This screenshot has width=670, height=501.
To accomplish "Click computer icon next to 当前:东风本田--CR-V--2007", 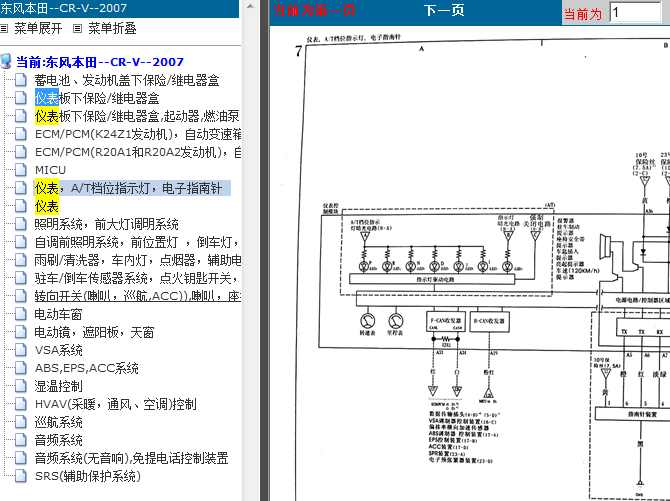I will tap(6, 61).
